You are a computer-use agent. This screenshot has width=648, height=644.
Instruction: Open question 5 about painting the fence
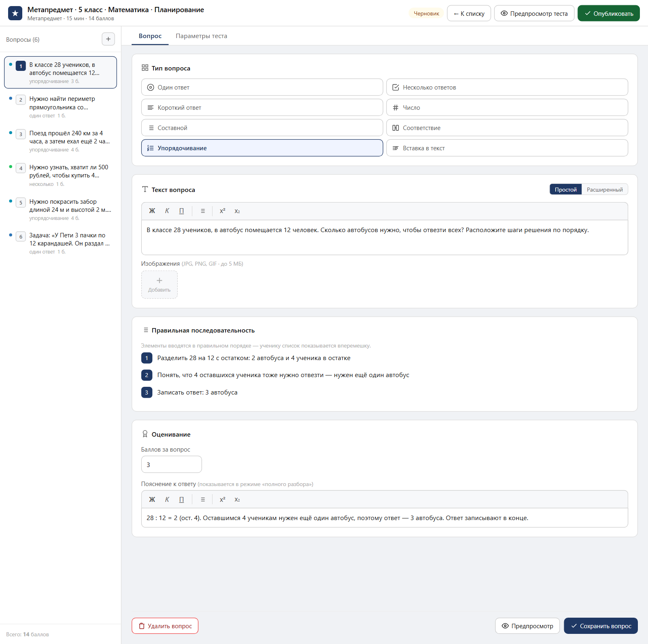point(61,209)
